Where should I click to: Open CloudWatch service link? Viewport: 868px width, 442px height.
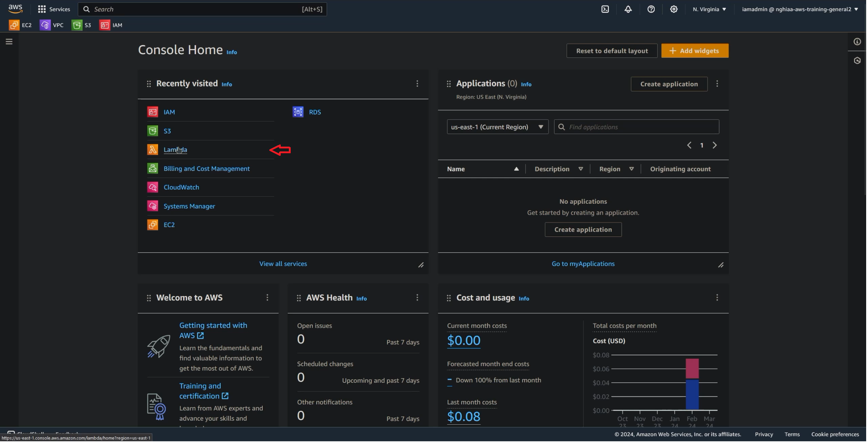[x=181, y=187]
